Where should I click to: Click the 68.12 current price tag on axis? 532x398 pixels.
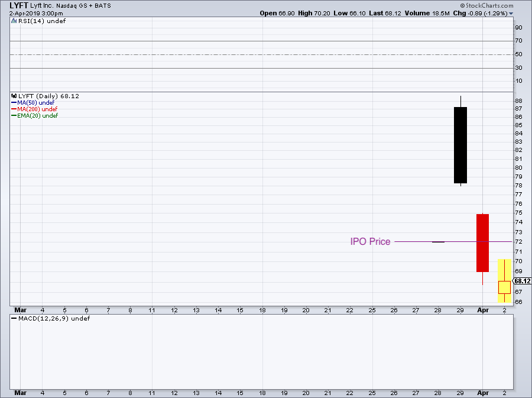click(522, 281)
